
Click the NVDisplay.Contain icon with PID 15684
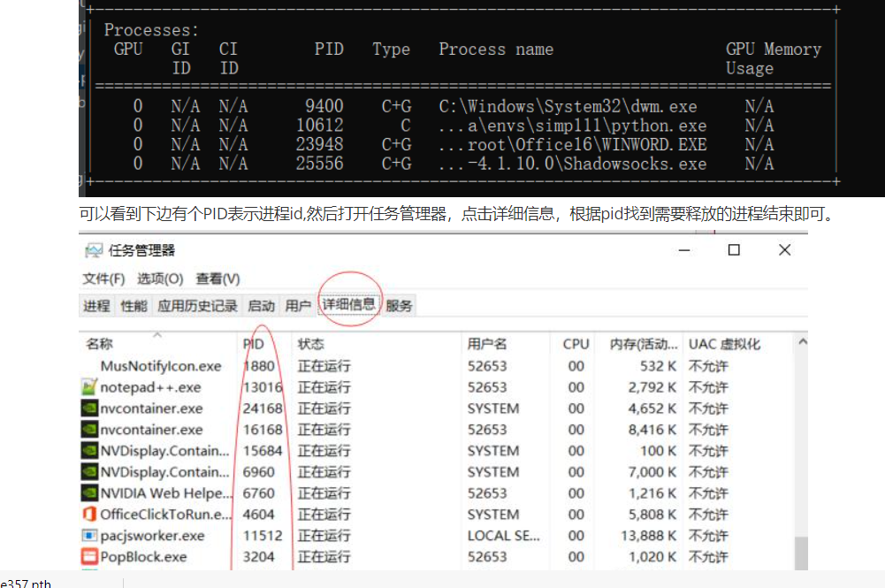click(89, 450)
